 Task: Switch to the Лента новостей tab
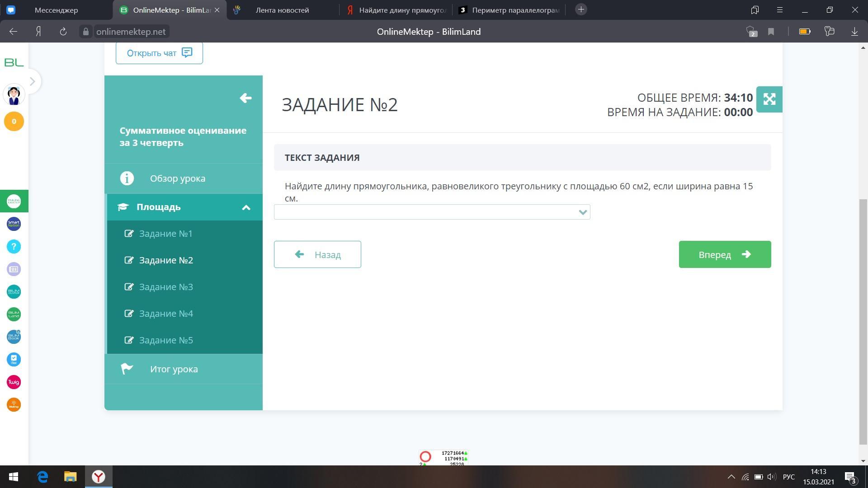coord(282,10)
